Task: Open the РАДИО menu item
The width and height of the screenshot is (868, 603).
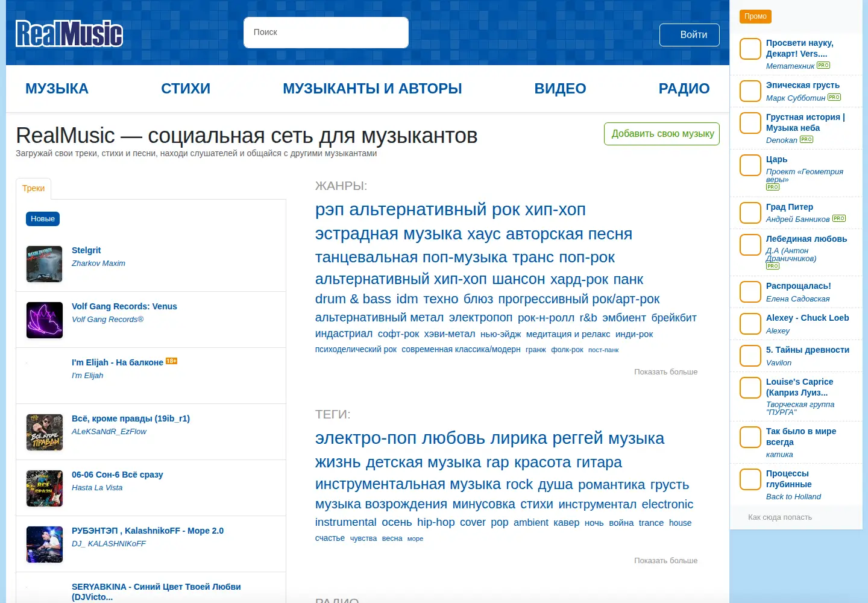Action: coord(684,89)
